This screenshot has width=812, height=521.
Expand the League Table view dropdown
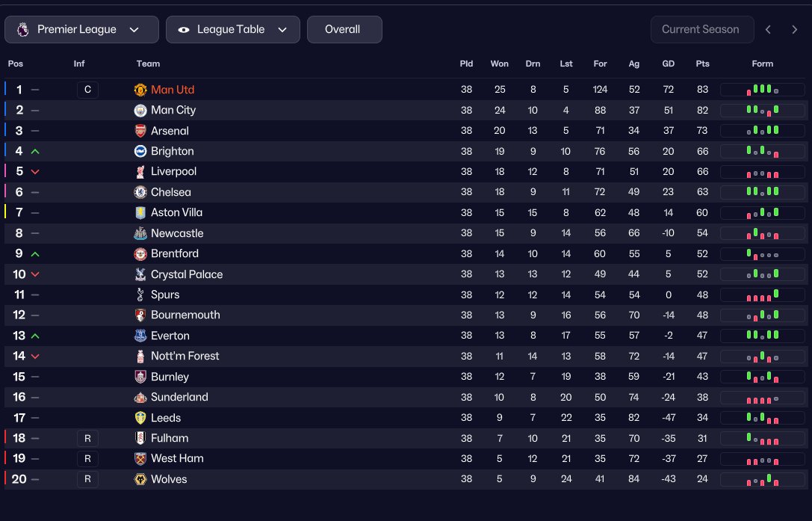click(x=233, y=30)
